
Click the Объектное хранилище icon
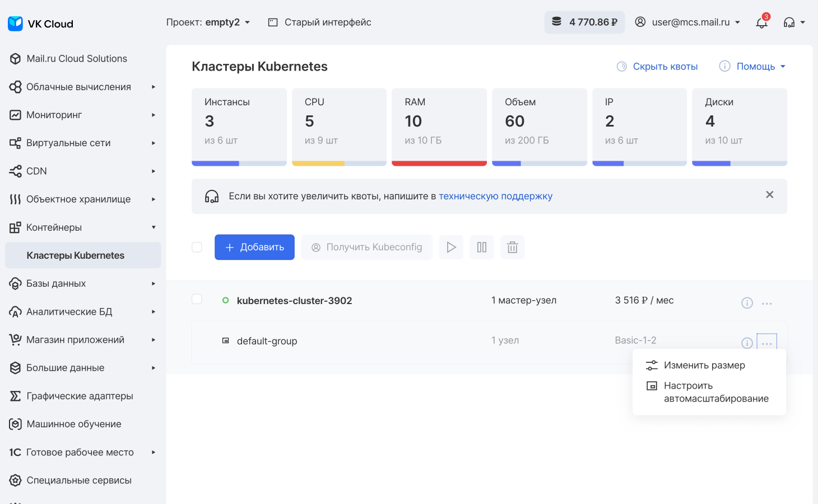pos(16,199)
